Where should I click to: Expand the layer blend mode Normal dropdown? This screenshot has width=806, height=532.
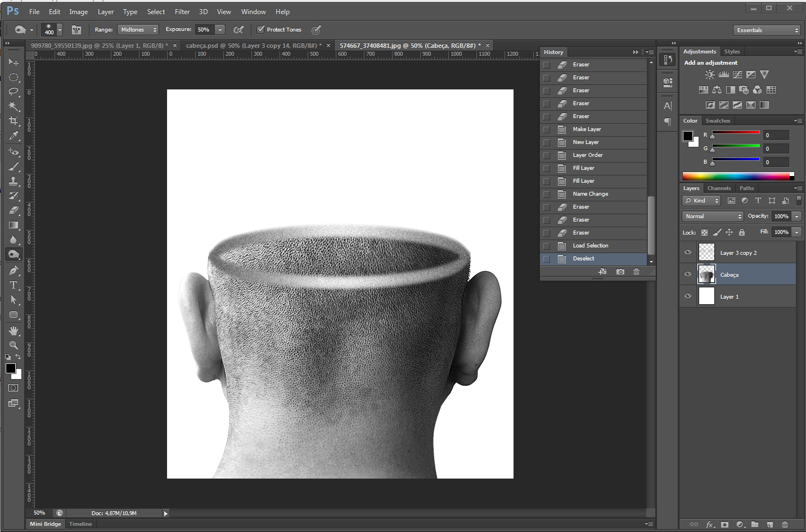click(x=713, y=217)
